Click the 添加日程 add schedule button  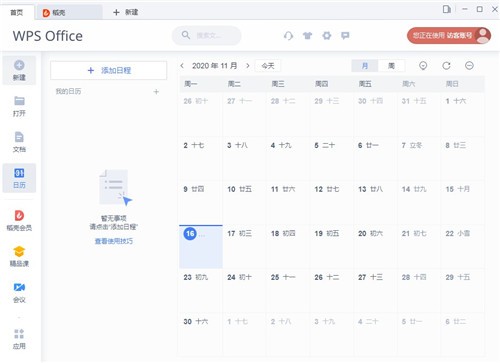tap(109, 70)
